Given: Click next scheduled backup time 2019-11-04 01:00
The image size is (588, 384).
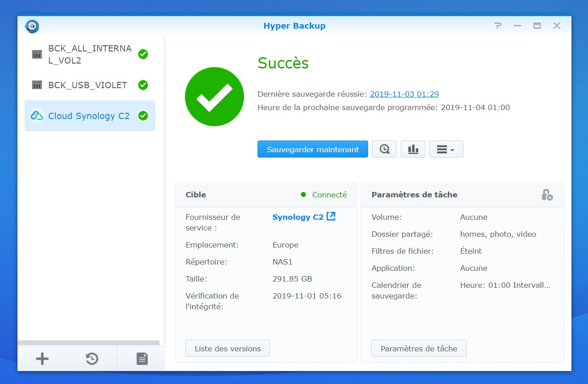Looking at the screenshot, I should 475,107.
